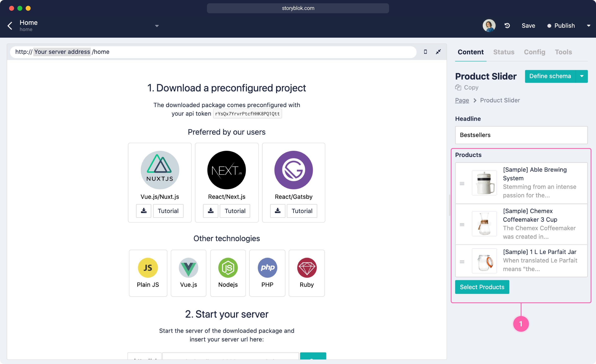The width and height of the screenshot is (596, 364).
Task: Open the version history icon
Action: click(x=507, y=26)
